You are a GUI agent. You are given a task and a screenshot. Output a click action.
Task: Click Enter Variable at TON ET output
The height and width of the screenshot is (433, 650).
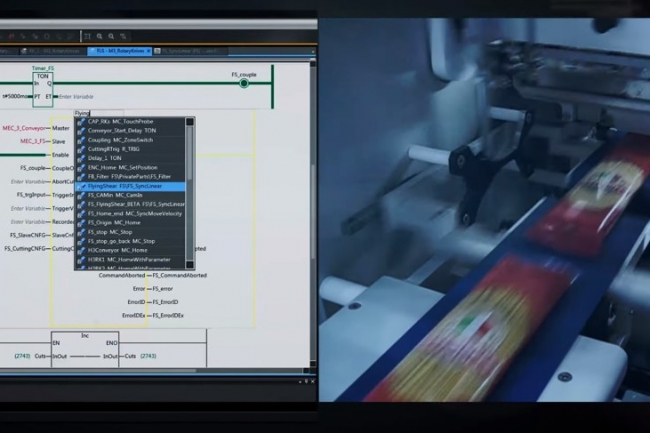[76, 97]
